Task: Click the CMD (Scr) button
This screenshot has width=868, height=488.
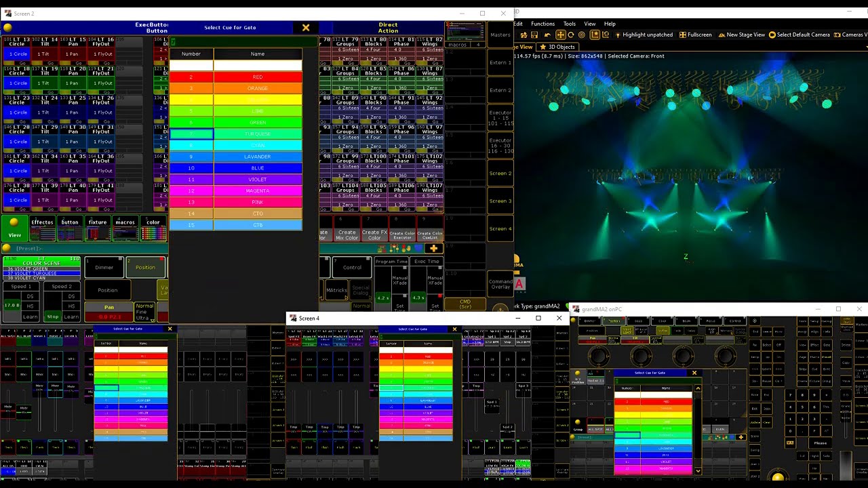Action: click(x=465, y=304)
